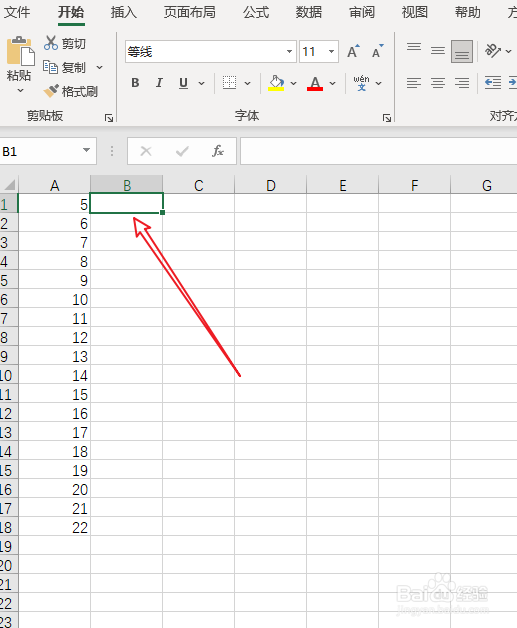Apply the borders icon
This screenshot has width=517, height=628.
(229, 83)
